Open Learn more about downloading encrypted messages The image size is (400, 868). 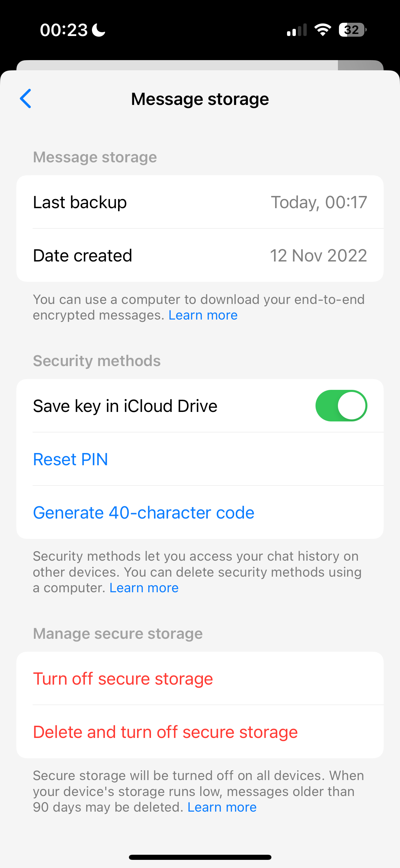click(x=203, y=315)
